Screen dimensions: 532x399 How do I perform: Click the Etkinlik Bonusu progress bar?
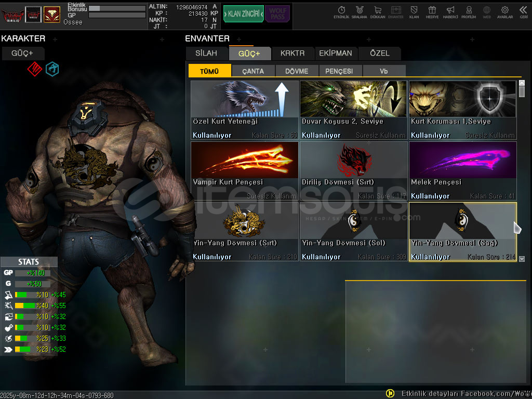pos(117,8)
